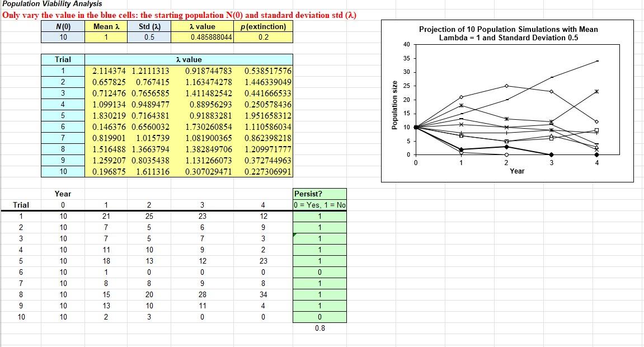This screenshot has height=347, width=644.
Task: Click the chart title about 10 Population Simulations
Action: [x=509, y=34]
